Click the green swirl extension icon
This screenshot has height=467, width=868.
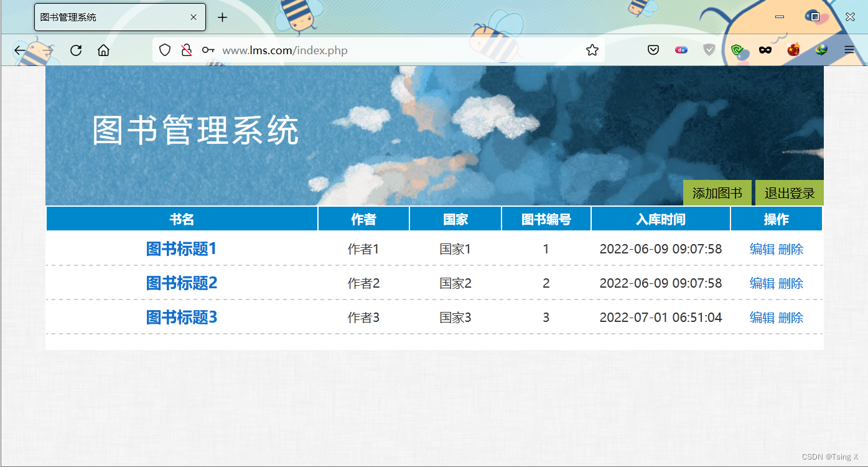737,50
